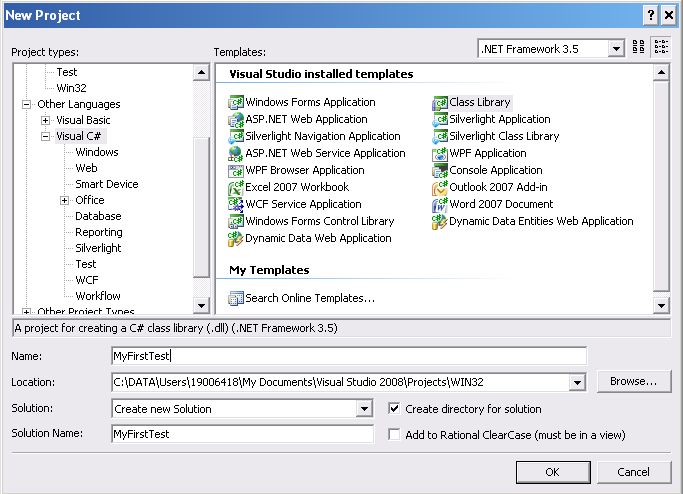Select WCF project type
Image resolution: width=683 pixels, height=494 pixels.
(x=87, y=280)
